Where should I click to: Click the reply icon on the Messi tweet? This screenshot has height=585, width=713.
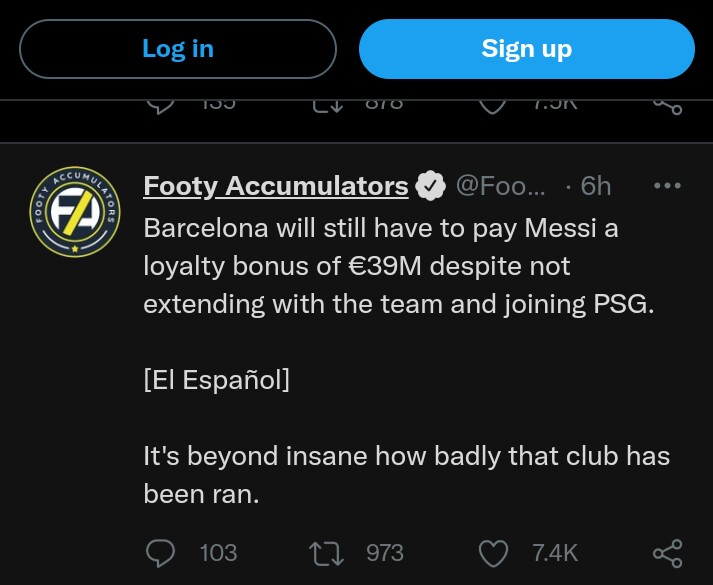click(x=160, y=553)
